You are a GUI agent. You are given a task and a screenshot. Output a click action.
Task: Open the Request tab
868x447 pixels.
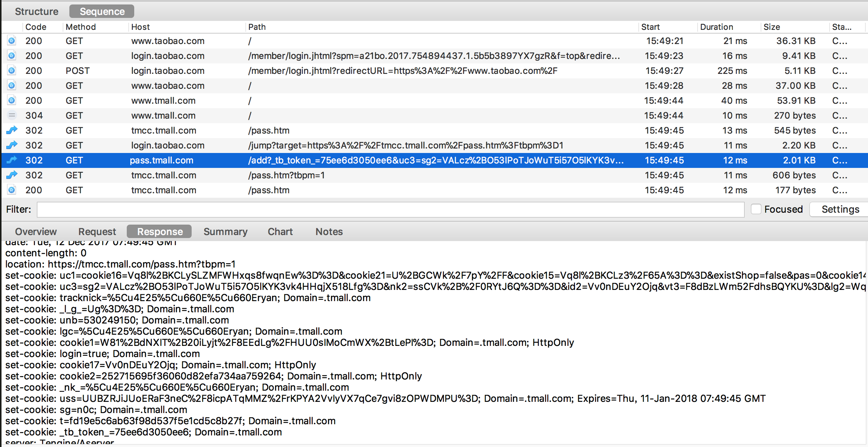(x=97, y=232)
